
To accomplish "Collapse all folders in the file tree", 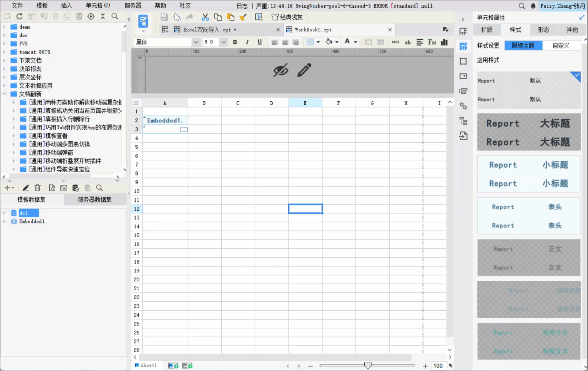I will pos(102,16).
